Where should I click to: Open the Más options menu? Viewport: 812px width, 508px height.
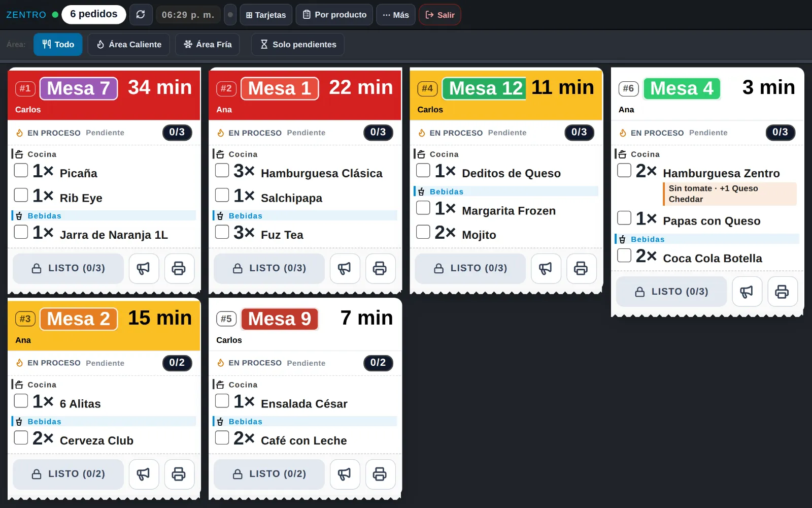click(x=396, y=15)
